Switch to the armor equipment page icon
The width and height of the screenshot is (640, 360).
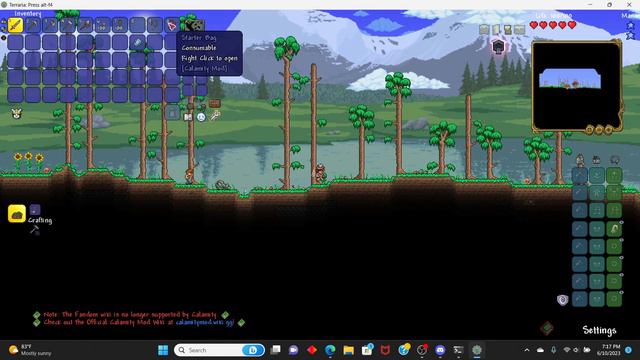[580, 160]
